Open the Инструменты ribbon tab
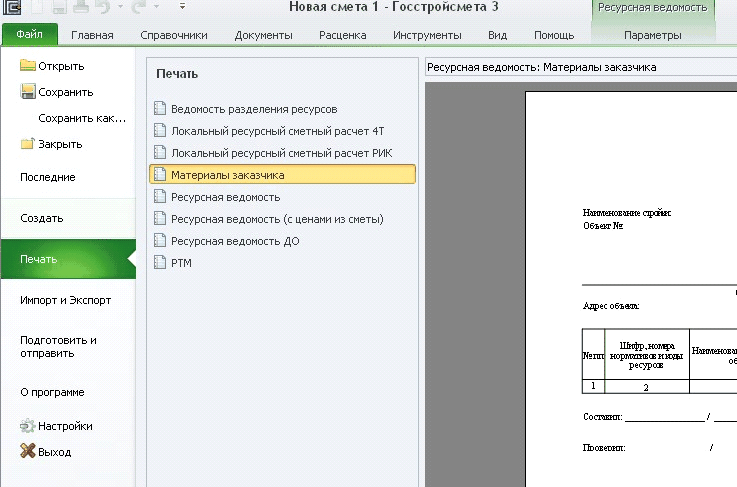 pos(427,36)
